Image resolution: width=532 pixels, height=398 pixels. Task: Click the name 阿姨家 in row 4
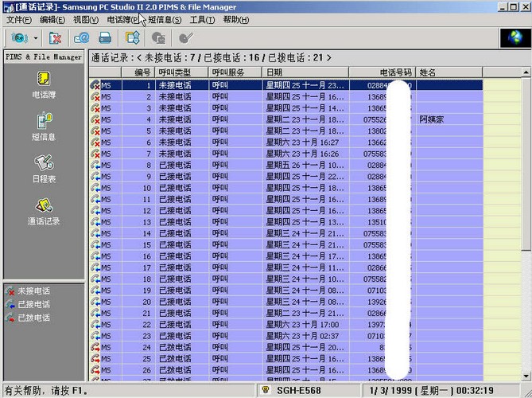tap(432, 119)
